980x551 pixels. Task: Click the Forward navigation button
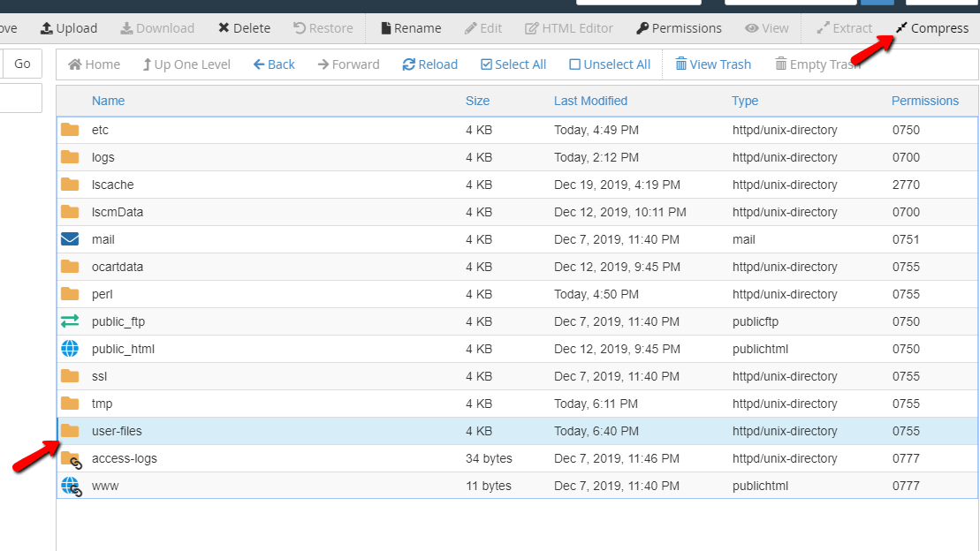click(x=348, y=64)
